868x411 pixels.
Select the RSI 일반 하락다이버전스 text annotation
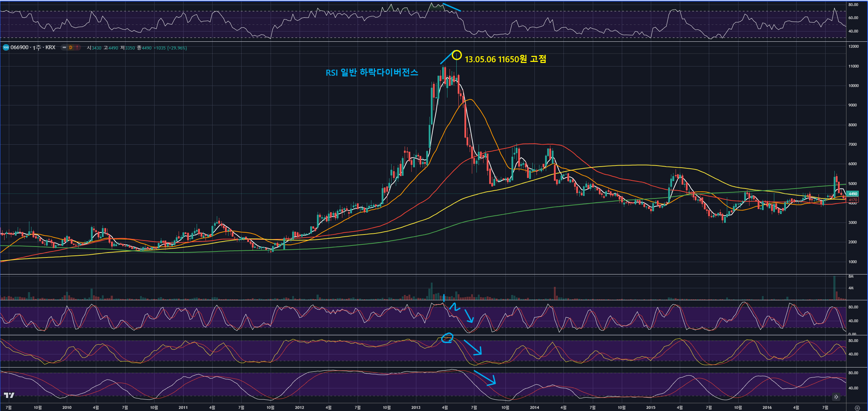(x=372, y=73)
